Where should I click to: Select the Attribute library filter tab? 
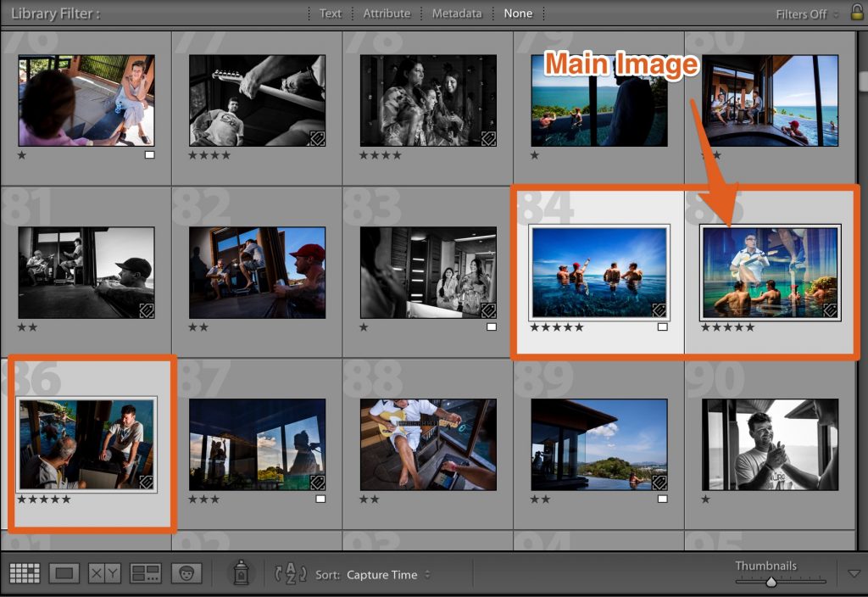click(x=387, y=14)
